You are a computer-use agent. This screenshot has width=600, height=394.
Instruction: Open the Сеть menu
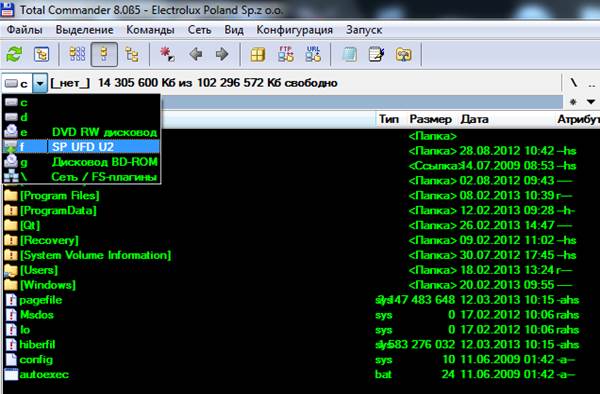pos(199,30)
